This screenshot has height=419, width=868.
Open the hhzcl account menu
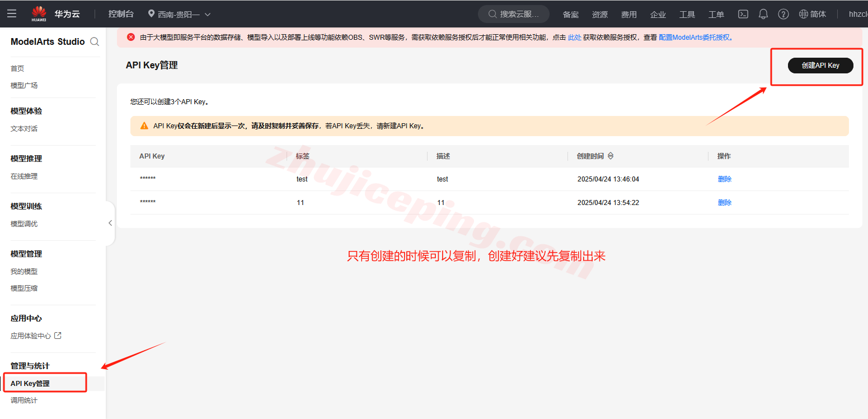coord(858,14)
